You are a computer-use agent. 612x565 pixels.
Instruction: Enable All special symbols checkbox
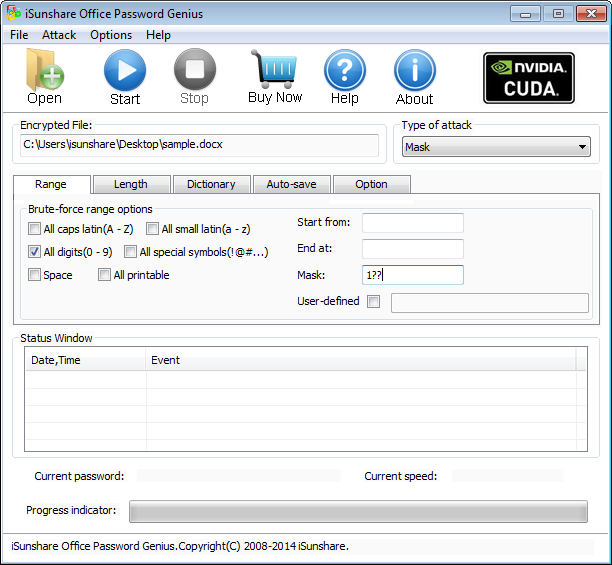point(130,252)
